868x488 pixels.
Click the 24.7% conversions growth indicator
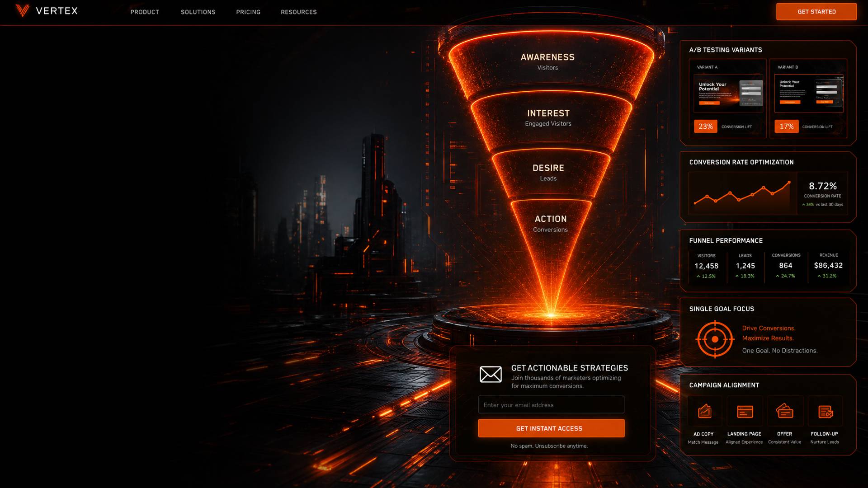(786, 276)
